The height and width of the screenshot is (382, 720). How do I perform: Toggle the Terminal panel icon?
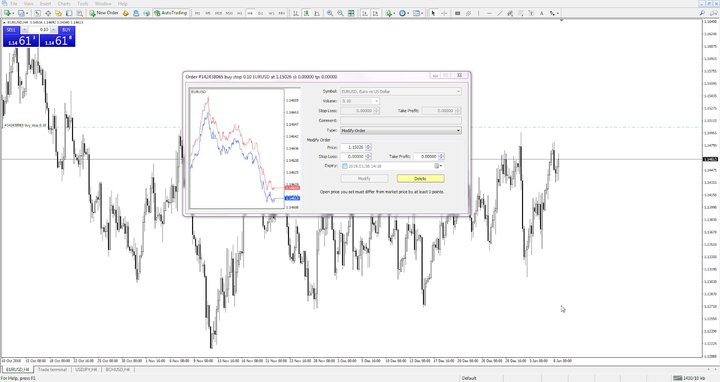pos(69,13)
